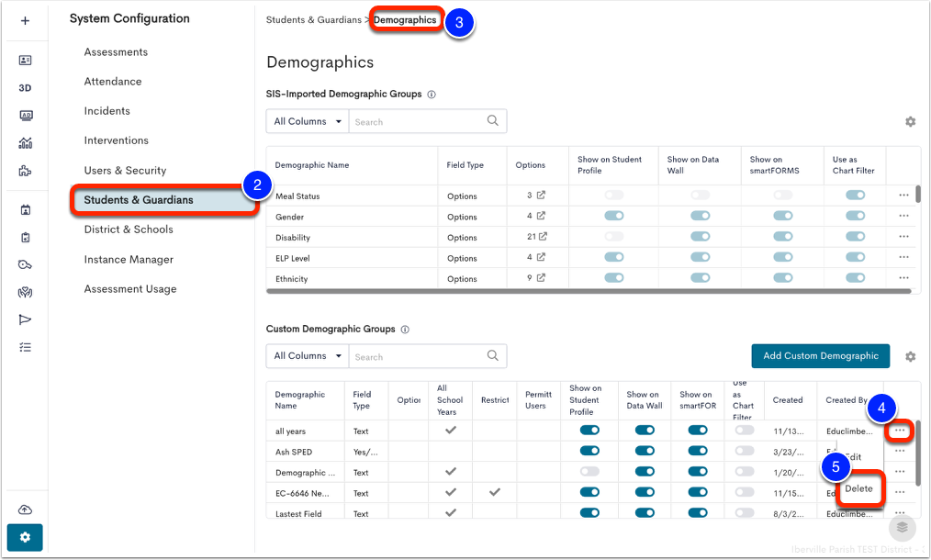Click the Custom Demographic Groups info icon

(x=405, y=329)
